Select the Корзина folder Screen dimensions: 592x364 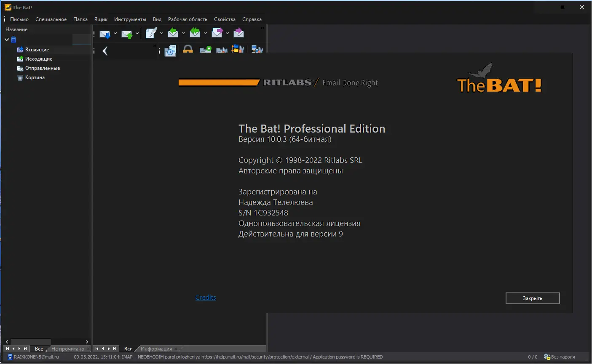pos(35,77)
